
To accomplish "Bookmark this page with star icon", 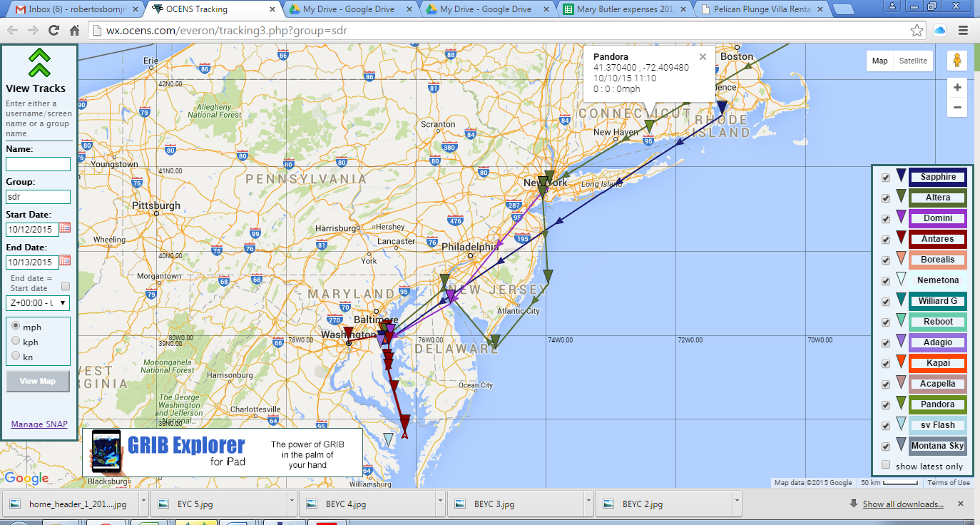I will 917,31.
